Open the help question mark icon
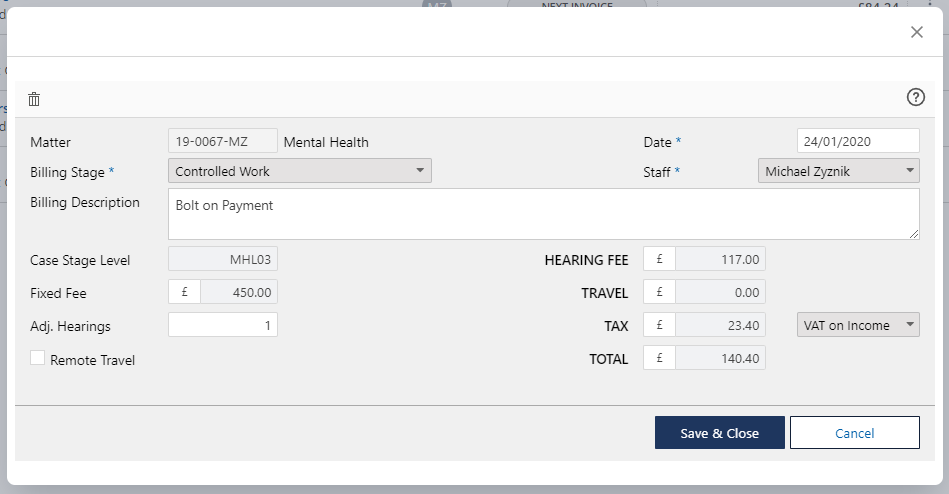 coord(915,97)
